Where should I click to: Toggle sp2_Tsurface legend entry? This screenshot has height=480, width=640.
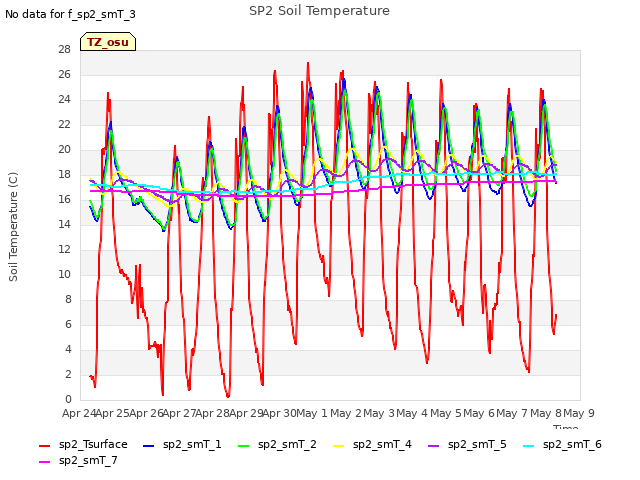[x=83, y=444]
